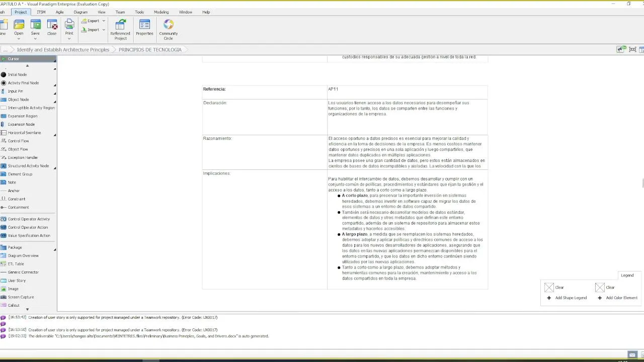Select Value Specification Action tool
This screenshot has height=362, width=644.
point(28,236)
